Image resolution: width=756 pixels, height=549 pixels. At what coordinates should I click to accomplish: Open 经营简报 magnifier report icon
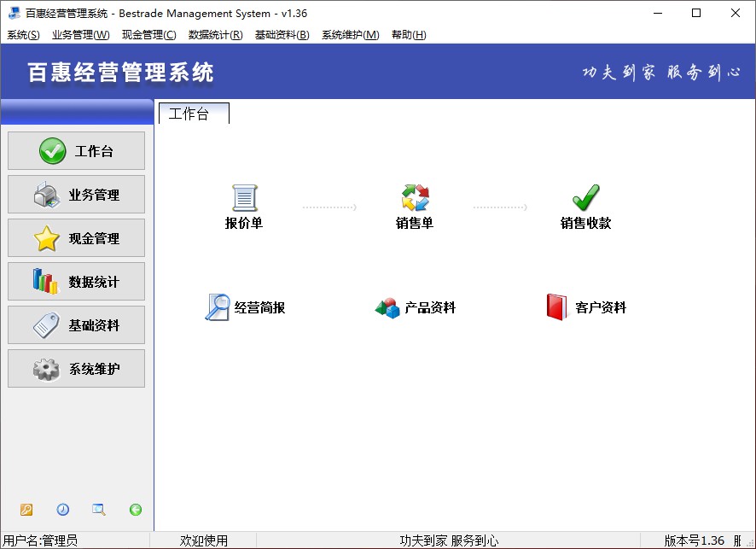click(217, 307)
